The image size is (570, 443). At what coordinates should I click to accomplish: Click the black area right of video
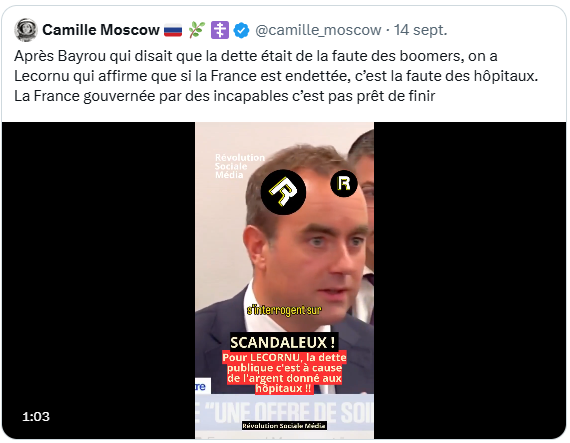click(470, 280)
